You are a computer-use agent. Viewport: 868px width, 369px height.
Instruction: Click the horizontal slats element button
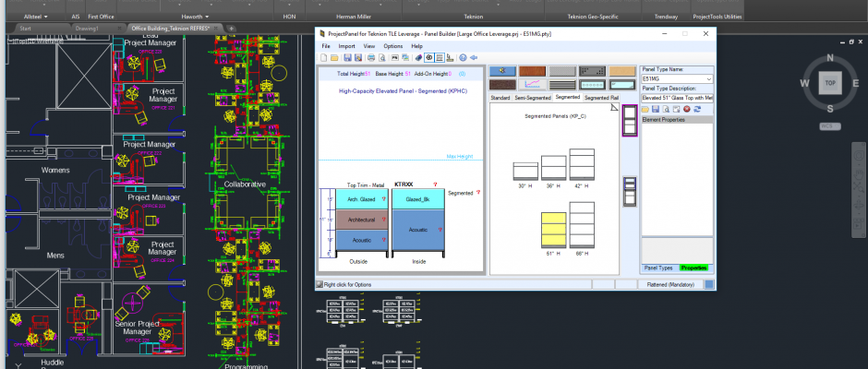pyautogui.click(x=562, y=85)
